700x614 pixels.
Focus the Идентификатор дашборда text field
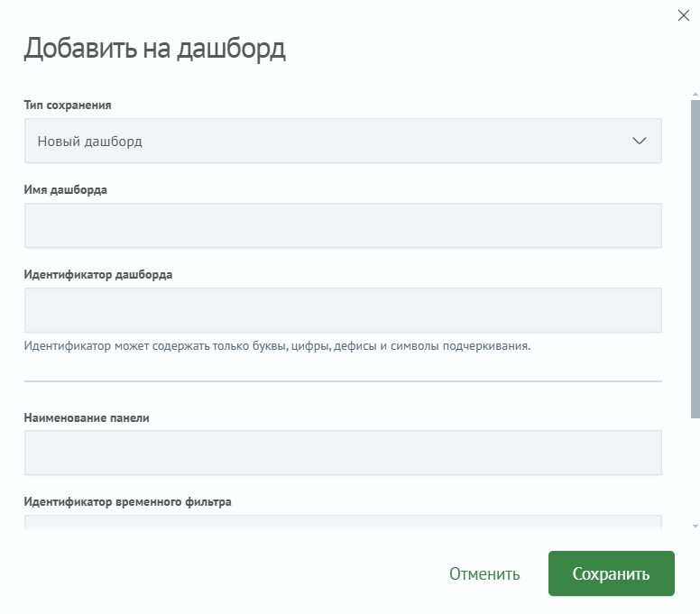click(343, 310)
